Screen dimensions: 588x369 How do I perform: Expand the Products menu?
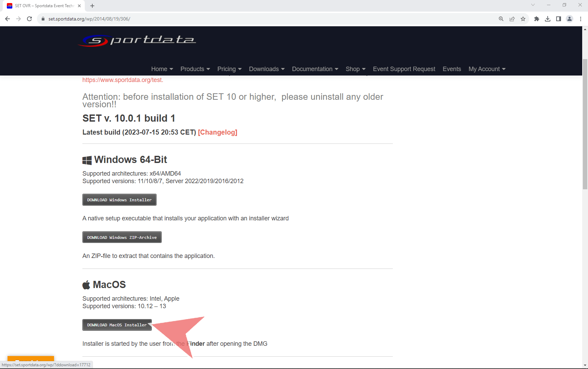point(195,69)
